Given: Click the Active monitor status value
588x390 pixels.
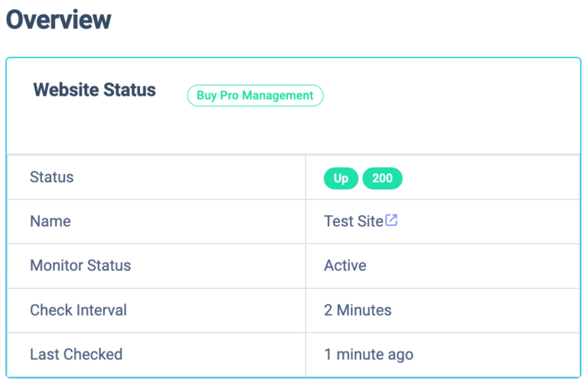Looking at the screenshot, I should tap(345, 265).
